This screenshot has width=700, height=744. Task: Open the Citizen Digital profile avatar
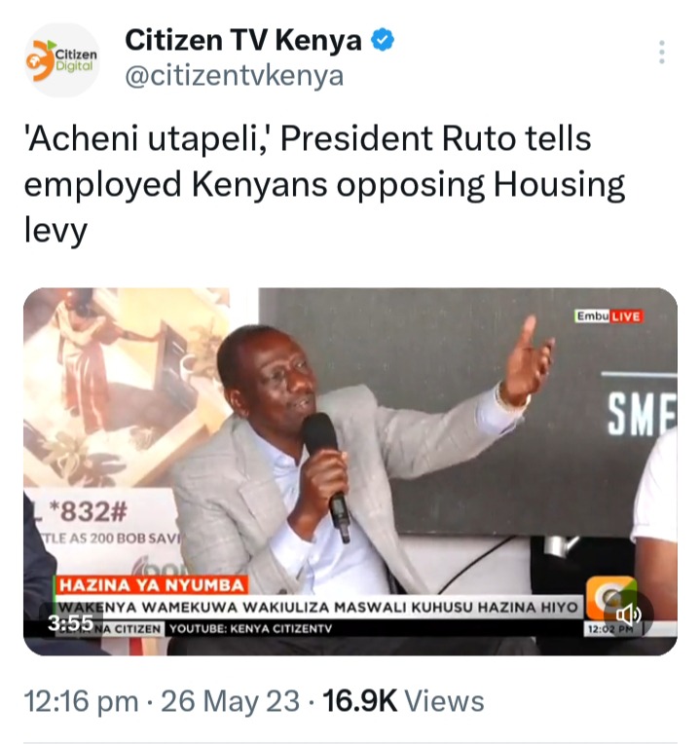(62, 59)
